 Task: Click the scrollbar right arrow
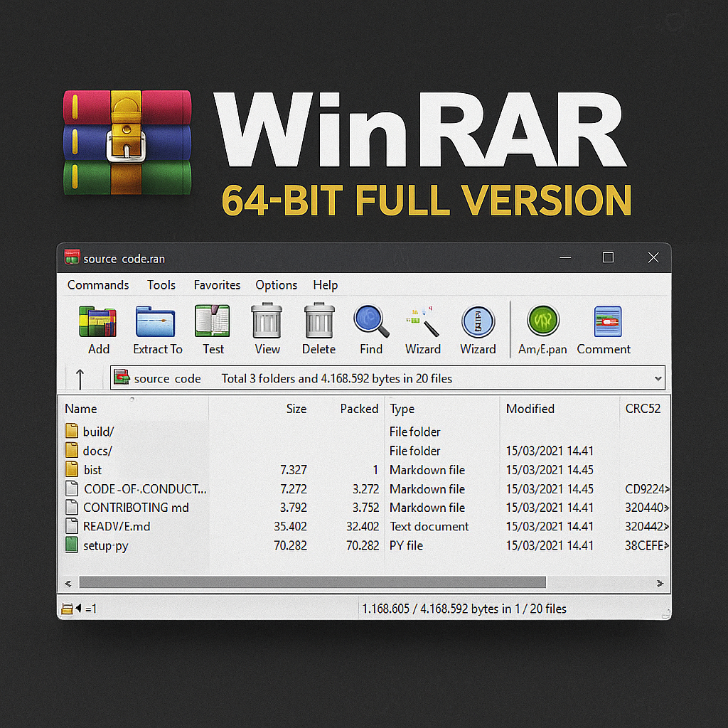click(660, 583)
